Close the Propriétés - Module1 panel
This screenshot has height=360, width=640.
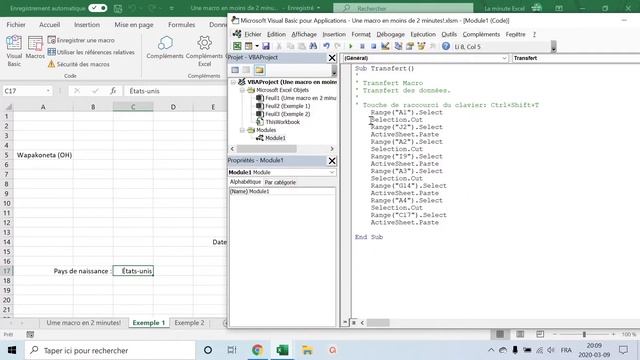tap(332, 161)
